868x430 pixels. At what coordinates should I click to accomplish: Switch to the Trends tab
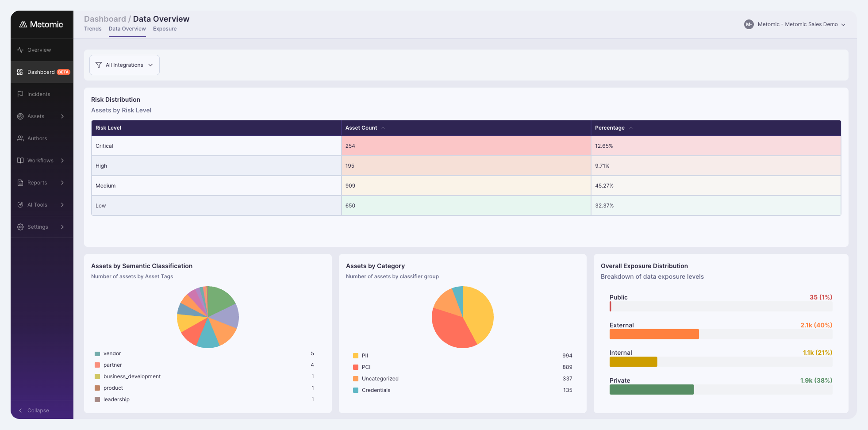(93, 29)
